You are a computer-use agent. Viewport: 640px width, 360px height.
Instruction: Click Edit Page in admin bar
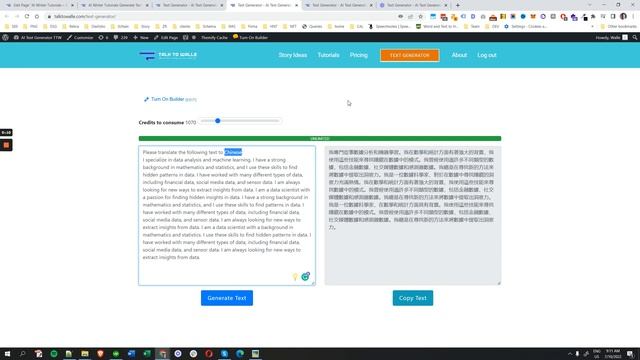tap(166, 37)
